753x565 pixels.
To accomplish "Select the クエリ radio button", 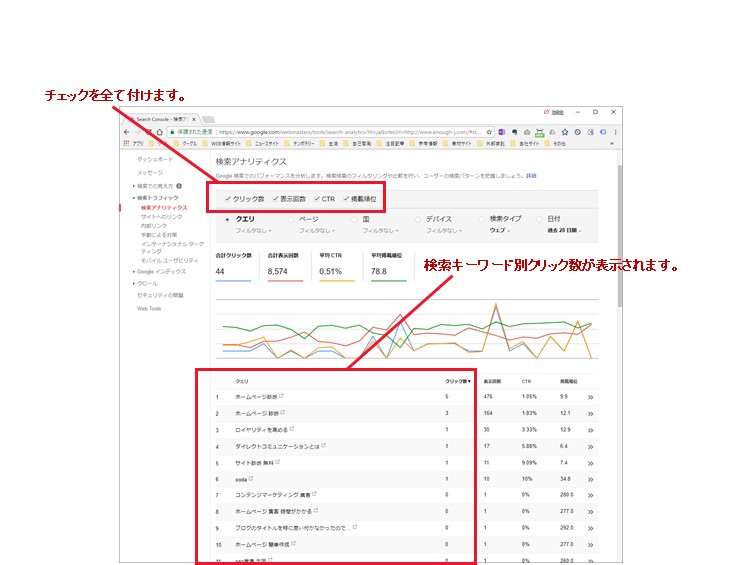I will (x=227, y=219).
